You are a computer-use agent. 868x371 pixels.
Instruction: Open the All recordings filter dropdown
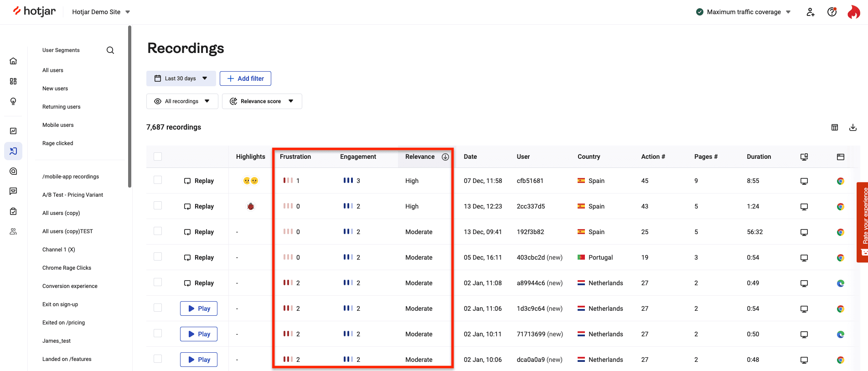[182, 101]
